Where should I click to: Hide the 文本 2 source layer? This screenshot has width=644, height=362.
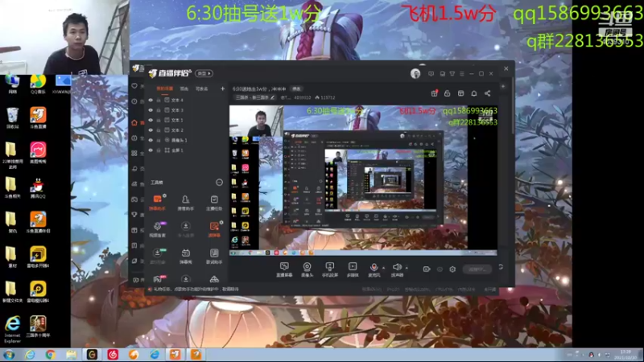[151, 130]
